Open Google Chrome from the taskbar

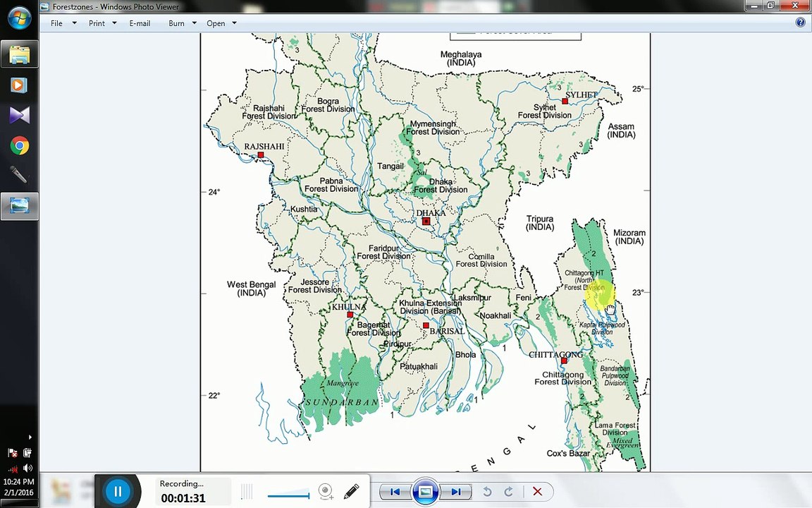[x=19, y=145]
